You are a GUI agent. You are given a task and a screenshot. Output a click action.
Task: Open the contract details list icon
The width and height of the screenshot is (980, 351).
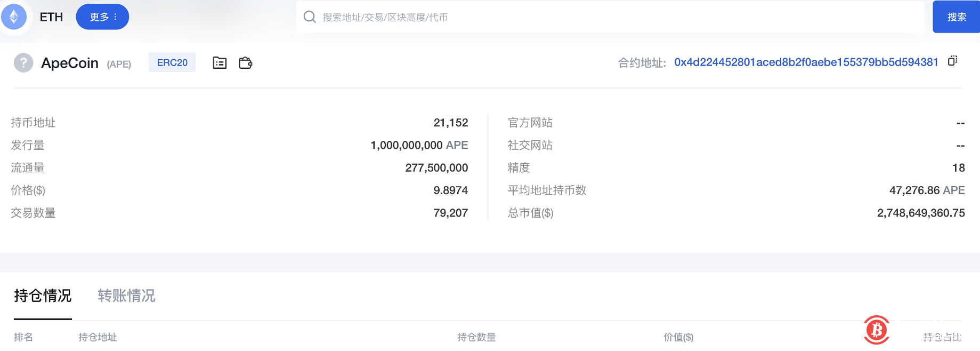point(220,63)
